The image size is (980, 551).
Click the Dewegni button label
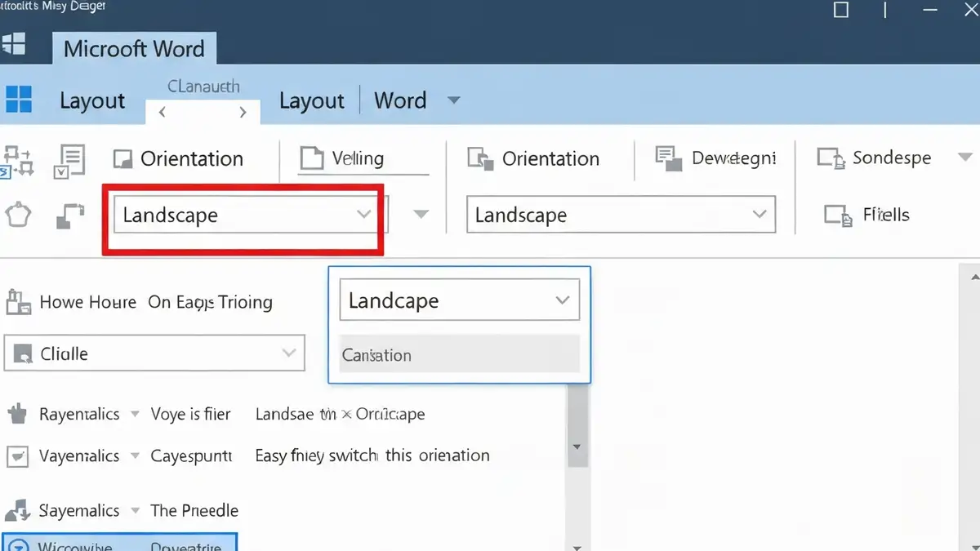pos(733,158)
